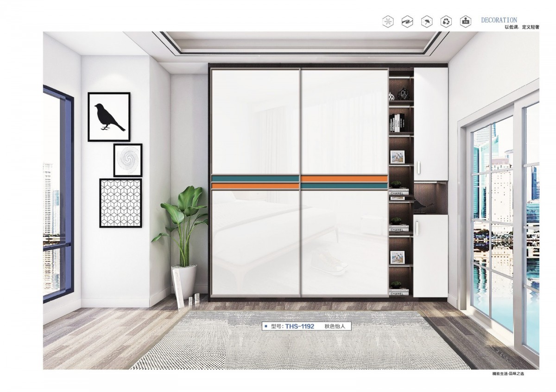Click the THS-1192 model number label
The width and height of the screenshot is (556, 392).
(x=299, y=326)
